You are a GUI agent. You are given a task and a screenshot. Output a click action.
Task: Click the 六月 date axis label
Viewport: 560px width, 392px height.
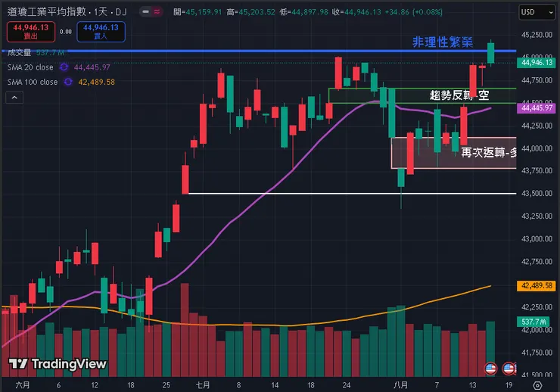pos(23,385)
